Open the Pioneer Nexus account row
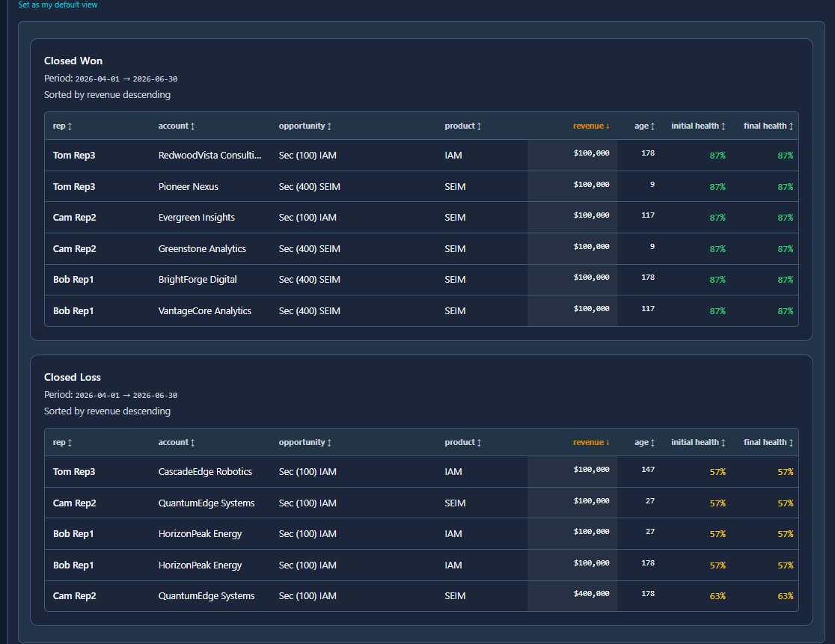The image size is (835, 644). pos(189,187)
